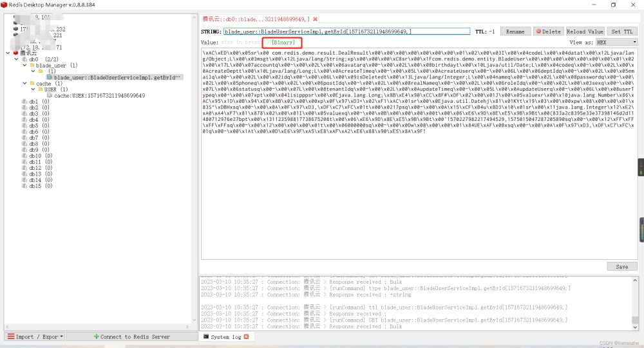
Task: Collapse the USER namespace node
Action: 33,89
